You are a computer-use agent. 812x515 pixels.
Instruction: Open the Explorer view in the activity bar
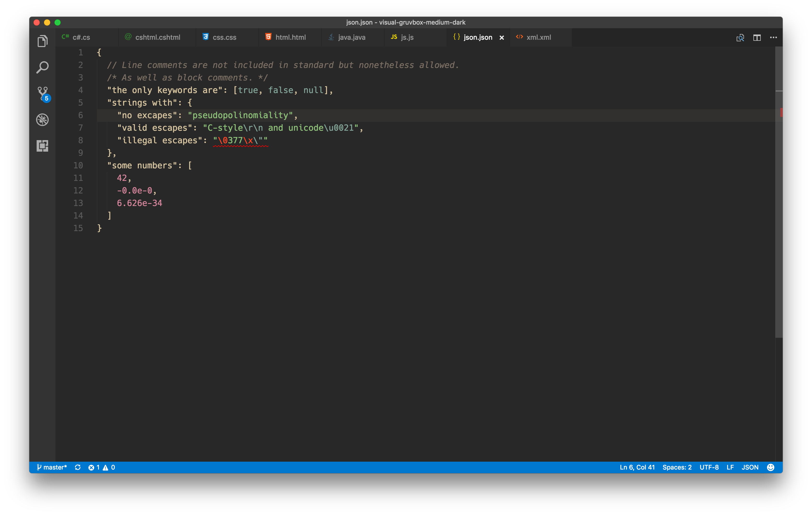coord(42,41)
